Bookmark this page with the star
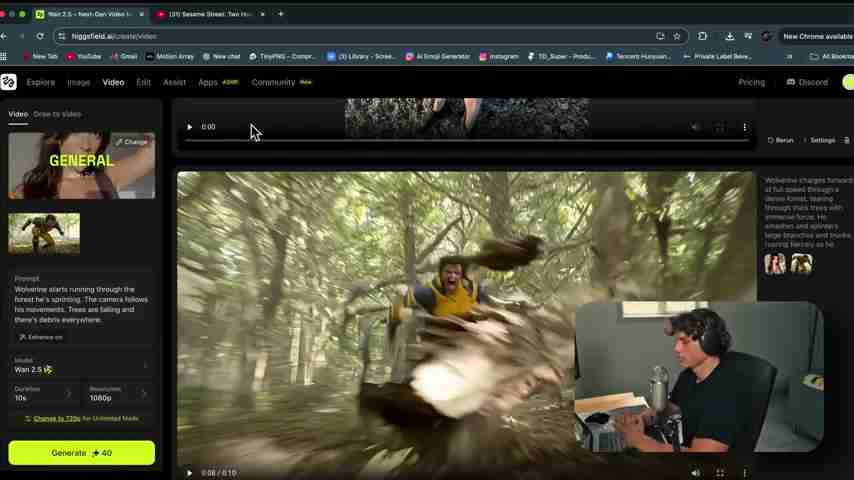Viewport: 854px width, 480px height. tap(677, 36)
